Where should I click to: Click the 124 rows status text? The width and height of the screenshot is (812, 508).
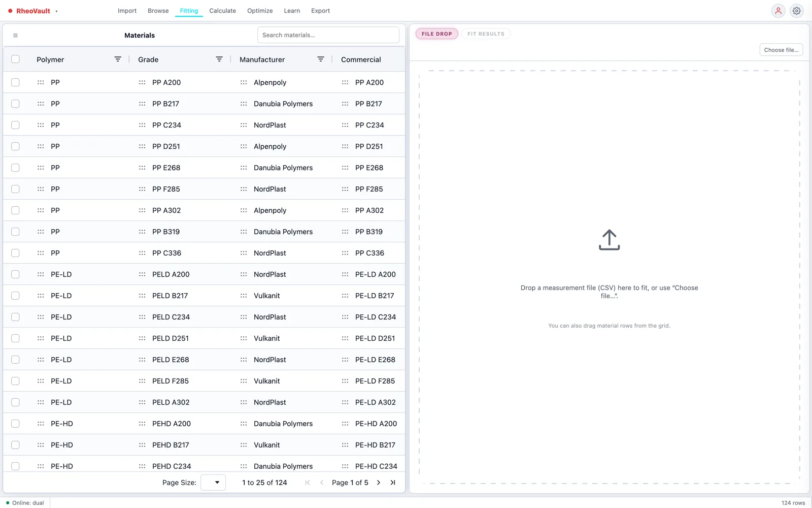[793, 503]
